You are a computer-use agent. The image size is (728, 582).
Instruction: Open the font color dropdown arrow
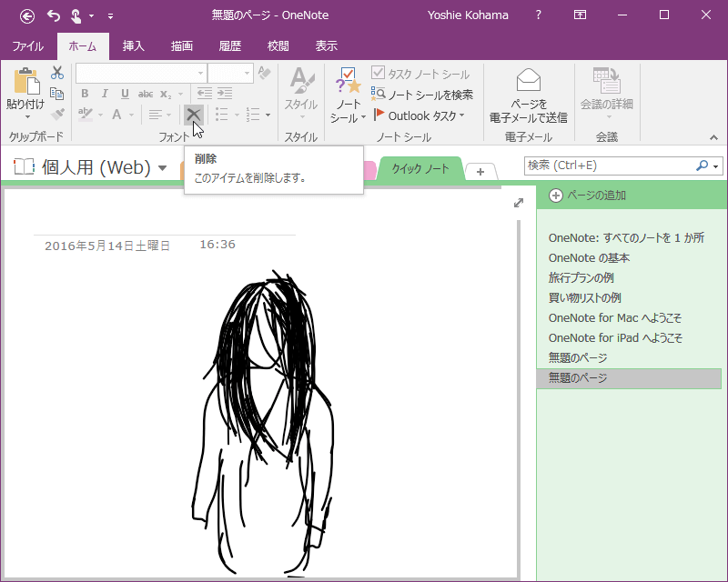click(x=131, y=115)
